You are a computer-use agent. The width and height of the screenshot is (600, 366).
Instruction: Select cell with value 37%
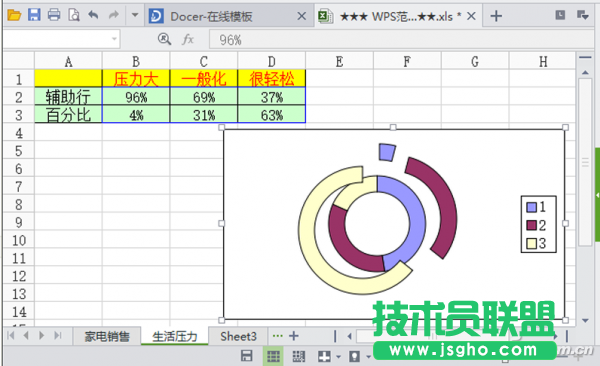[x=272, y=97]
